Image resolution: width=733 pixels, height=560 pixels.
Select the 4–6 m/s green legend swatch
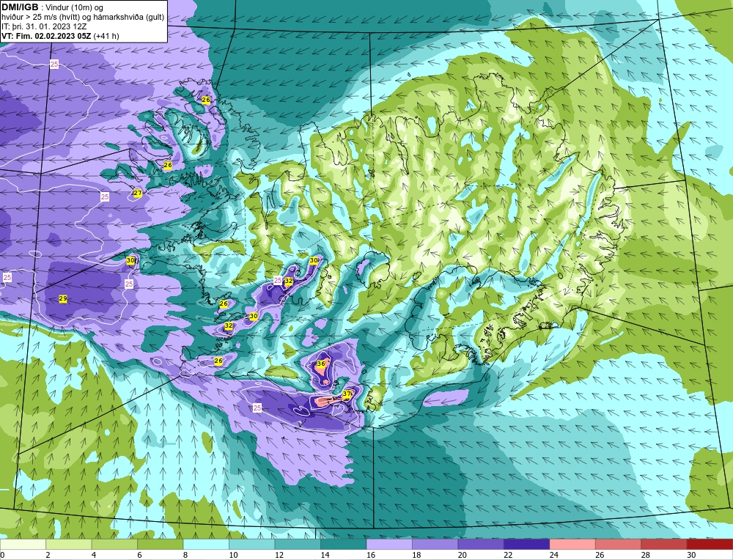click(114, 545)
